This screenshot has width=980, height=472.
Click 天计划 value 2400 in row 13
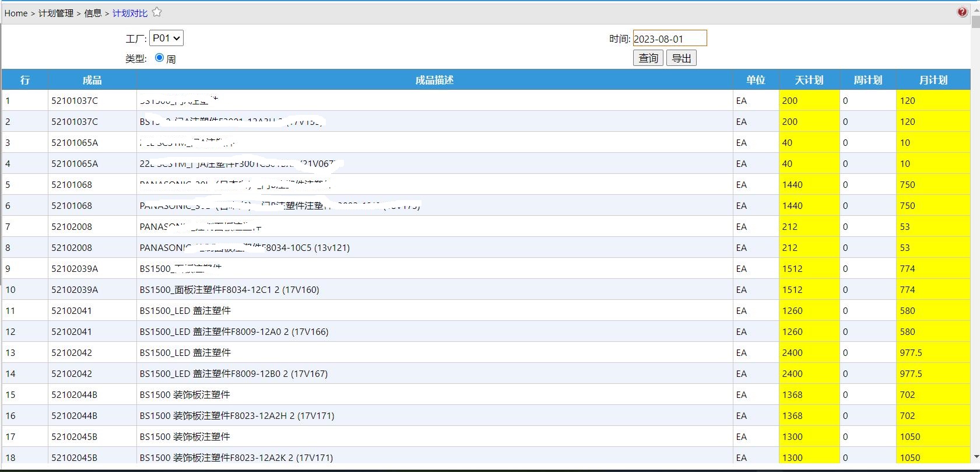tap(792, 352)
